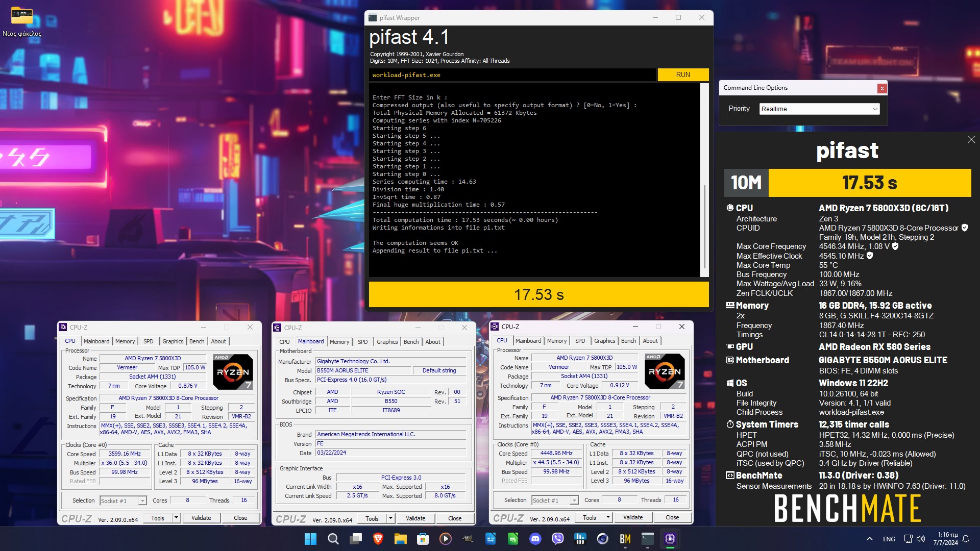
Task: Open the ENG language switcher in the tray
Action: (889, 539)
